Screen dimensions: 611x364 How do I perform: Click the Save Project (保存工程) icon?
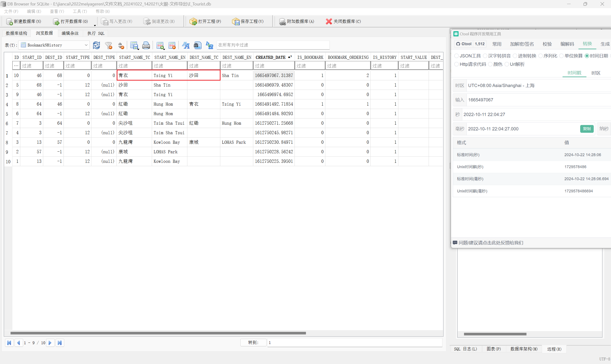click(236, 22)
